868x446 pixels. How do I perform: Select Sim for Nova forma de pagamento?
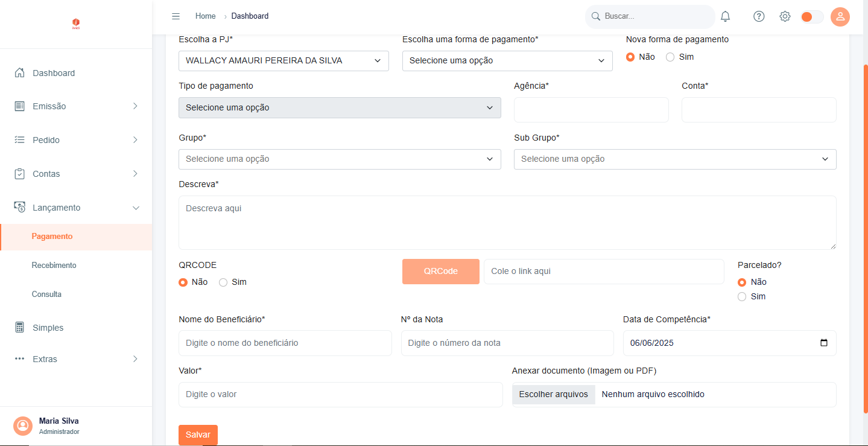coord(670,57)
